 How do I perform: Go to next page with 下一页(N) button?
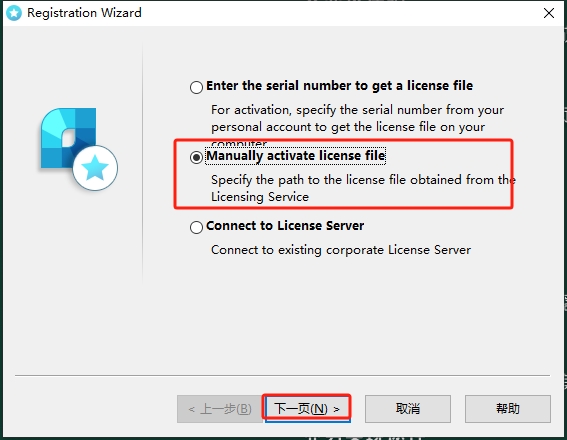[307, 409]
